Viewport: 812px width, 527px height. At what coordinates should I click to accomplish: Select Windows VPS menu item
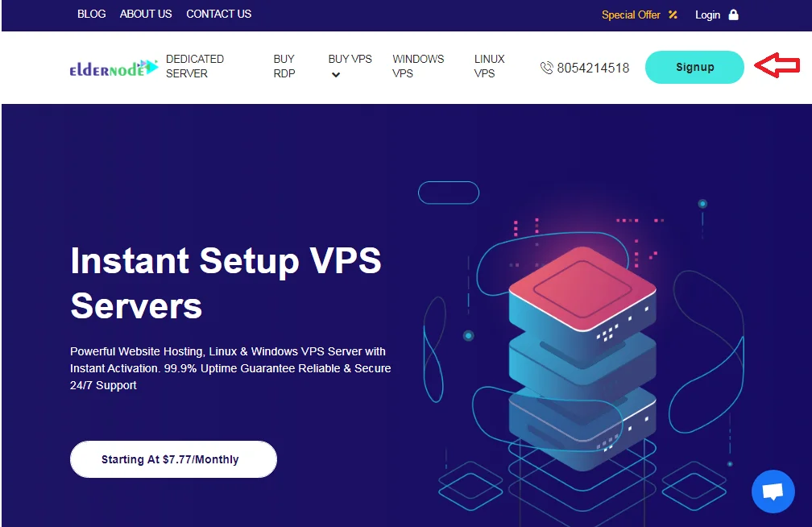(418, 66)
